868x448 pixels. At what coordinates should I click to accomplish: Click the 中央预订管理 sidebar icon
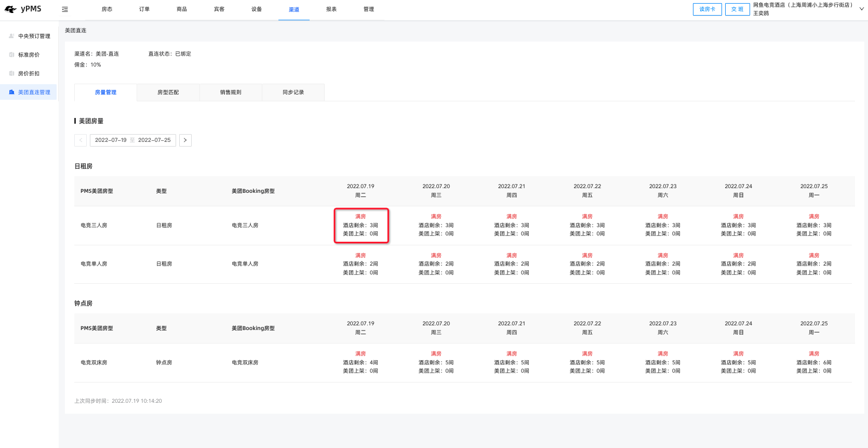[11, 36]
